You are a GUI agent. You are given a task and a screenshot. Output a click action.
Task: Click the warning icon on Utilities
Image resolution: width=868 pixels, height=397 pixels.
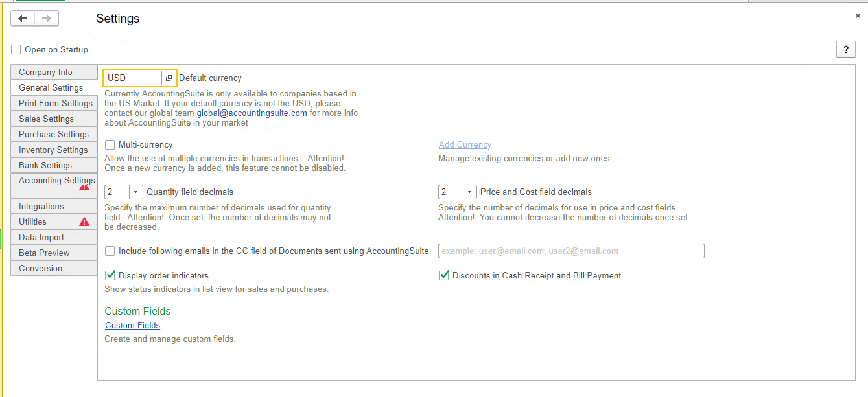[84, 222]
